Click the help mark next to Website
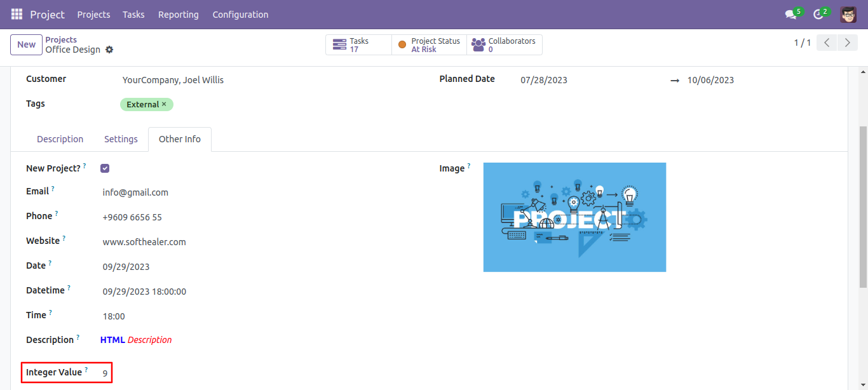 [x=64, y=238]
